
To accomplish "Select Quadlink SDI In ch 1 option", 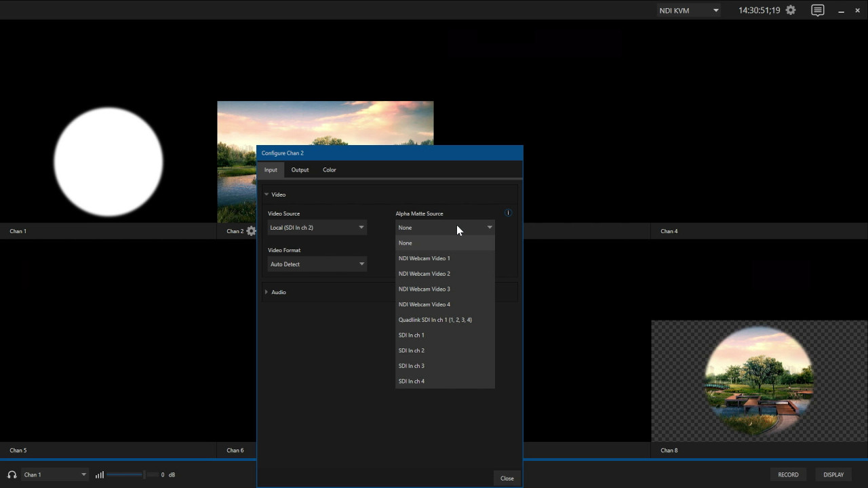I will coord(445,320).
